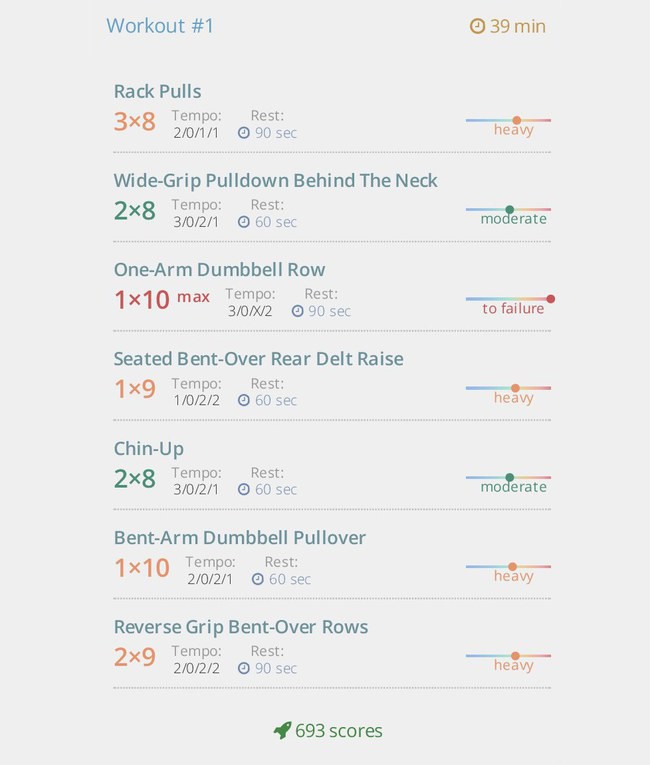Open the Rack Pulls exercise
This screenshot has height=765, width=650.
point(158,91)
